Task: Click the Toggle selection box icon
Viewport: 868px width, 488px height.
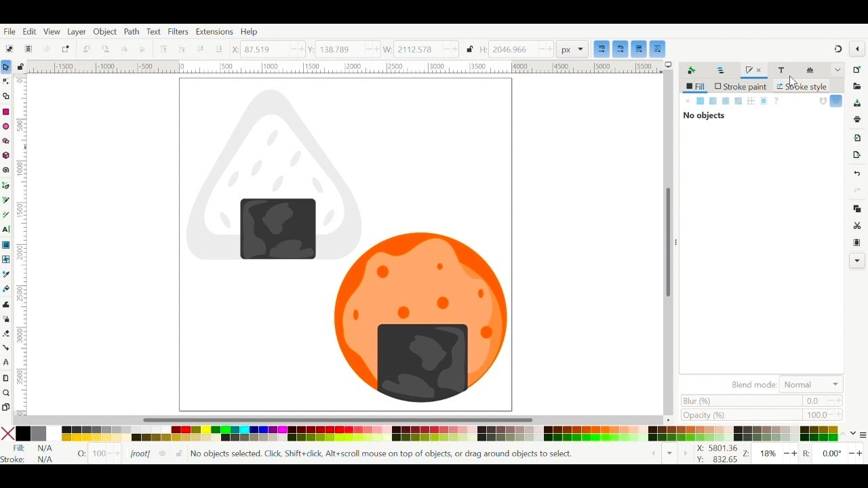Action: [66, 49]
